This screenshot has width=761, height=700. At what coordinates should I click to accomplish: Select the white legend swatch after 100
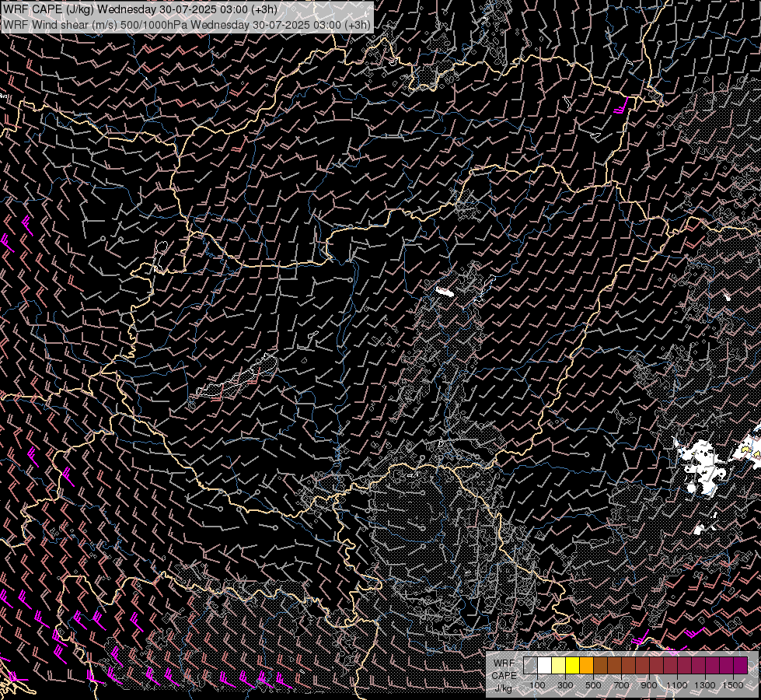(x=545, y=666)
